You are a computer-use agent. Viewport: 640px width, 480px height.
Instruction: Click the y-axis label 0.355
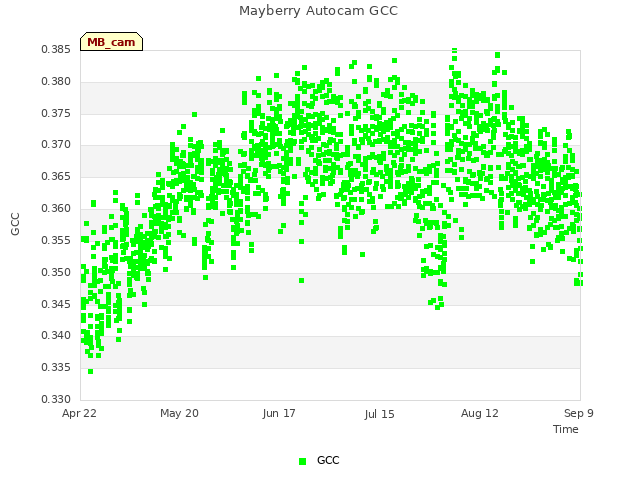point(56,240)
